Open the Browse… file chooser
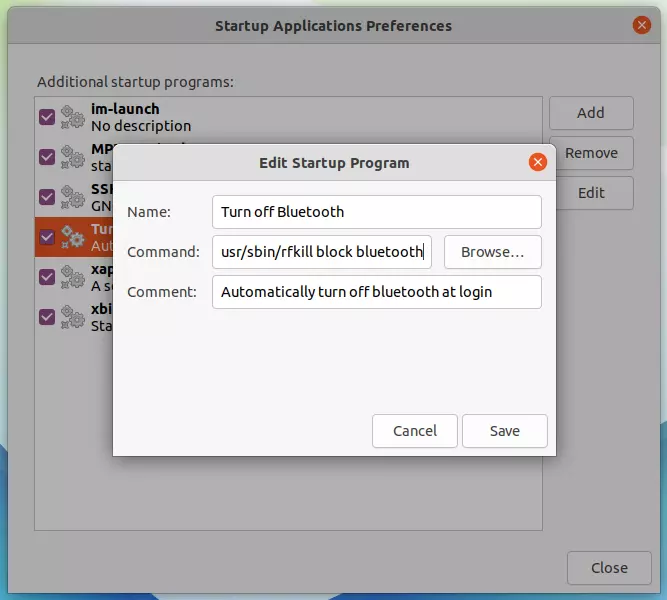Viewport: 667px width, 600px height. [x=493, y=252]
